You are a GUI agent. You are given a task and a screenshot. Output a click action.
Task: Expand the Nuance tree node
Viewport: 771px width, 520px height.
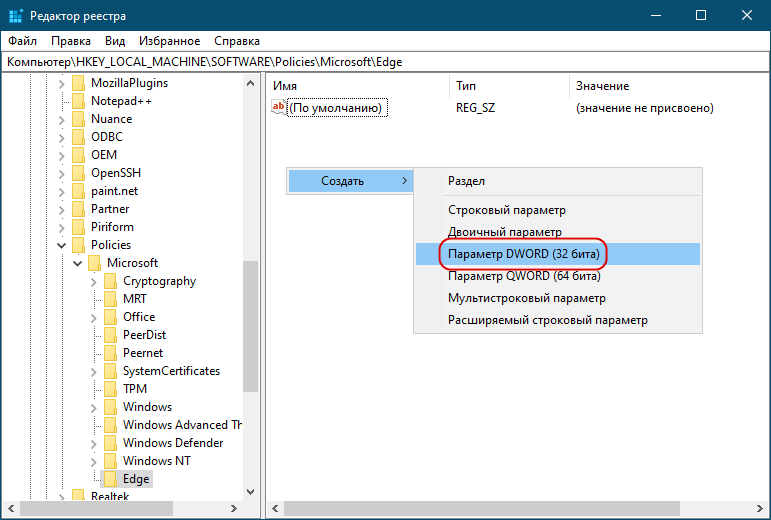61,120
